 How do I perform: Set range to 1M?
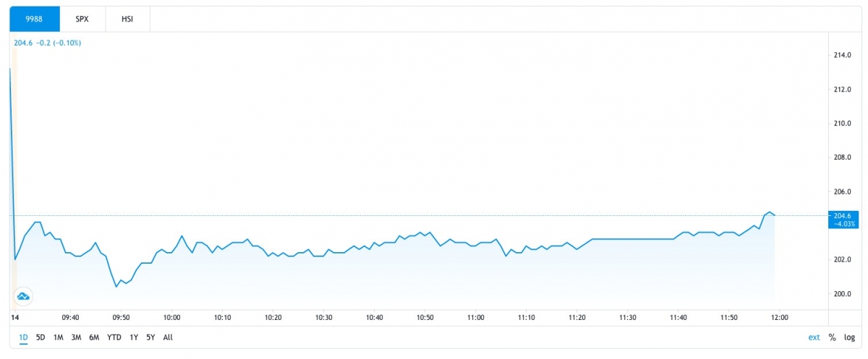tap(59, 337)
